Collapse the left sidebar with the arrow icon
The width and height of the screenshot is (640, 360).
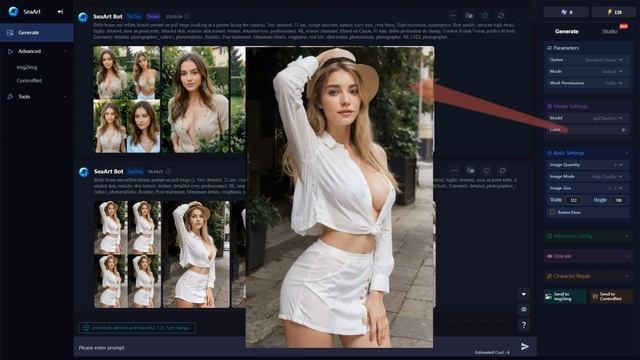[x=60, y=11]
